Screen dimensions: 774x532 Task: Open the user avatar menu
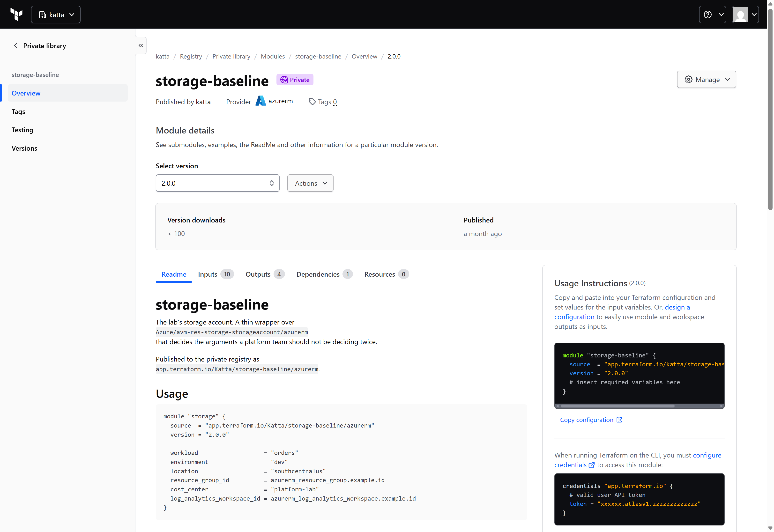(745, 14)
